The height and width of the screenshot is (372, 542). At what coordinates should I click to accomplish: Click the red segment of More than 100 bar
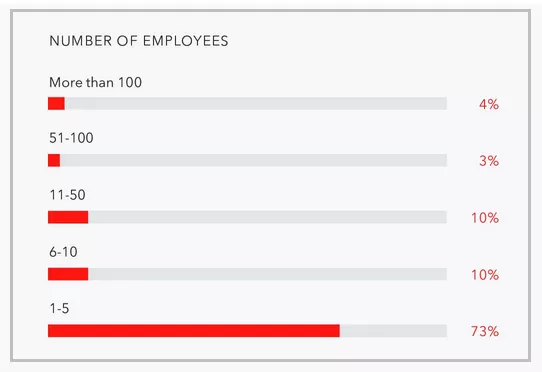(x=56, y=103)
